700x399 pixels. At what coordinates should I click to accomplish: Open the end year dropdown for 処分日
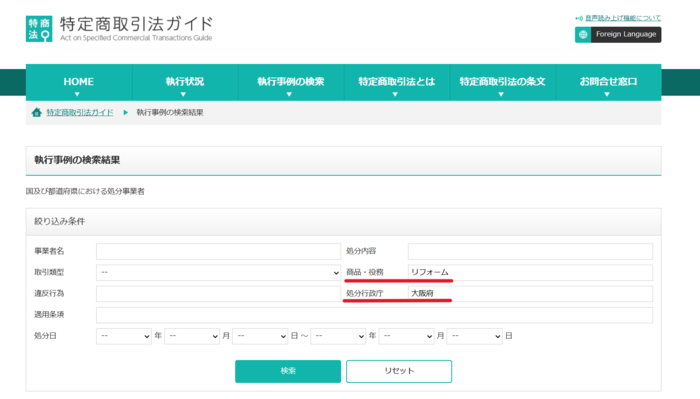[x=338, y=336]
